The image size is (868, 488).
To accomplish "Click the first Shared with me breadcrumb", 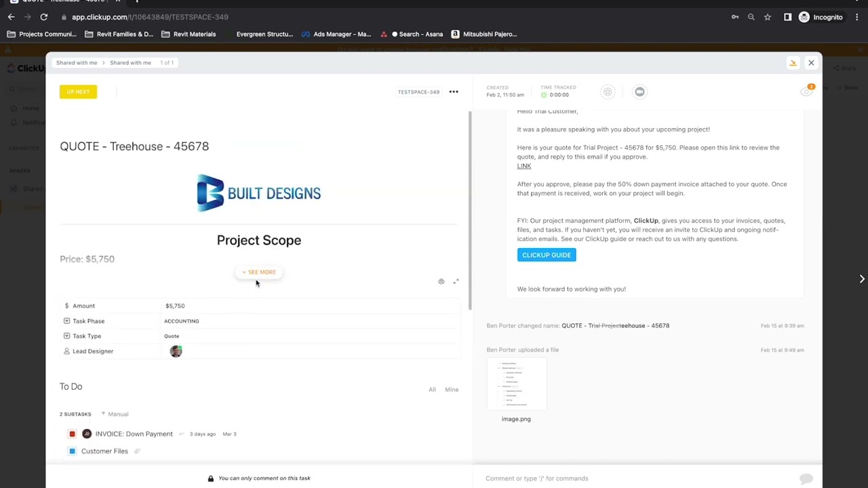I will 77,62.
